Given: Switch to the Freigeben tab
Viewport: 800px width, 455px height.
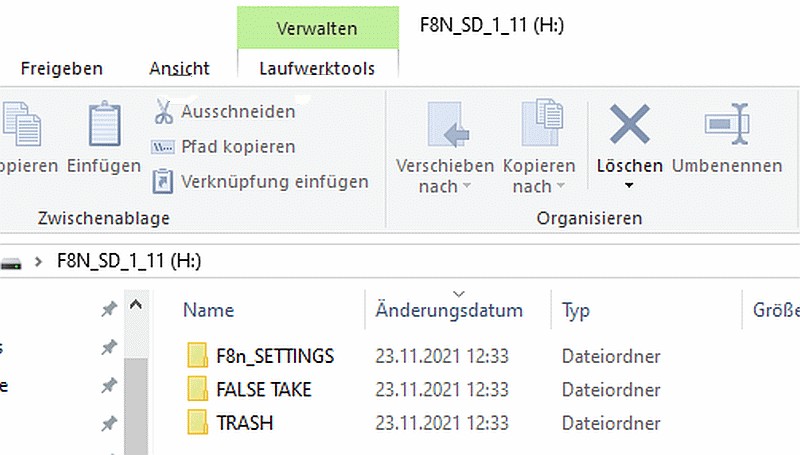Looking at the screenshot, I should 62,69.
